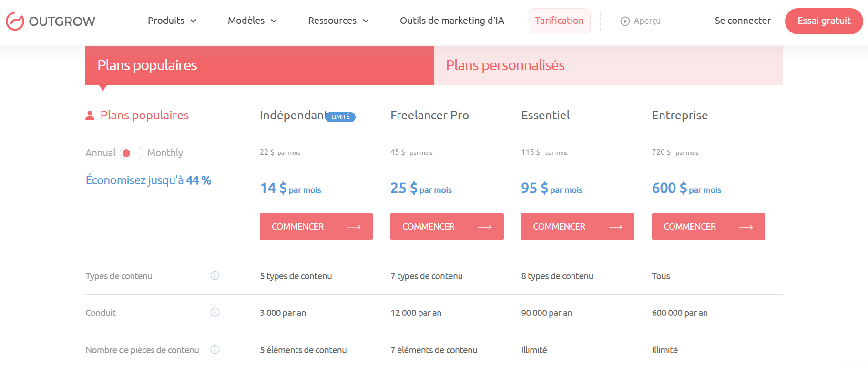The width and height of the screenshot is (868, 368).
Task: Click 'Tous' in the Entreprise column
Action: click(661, 276)
